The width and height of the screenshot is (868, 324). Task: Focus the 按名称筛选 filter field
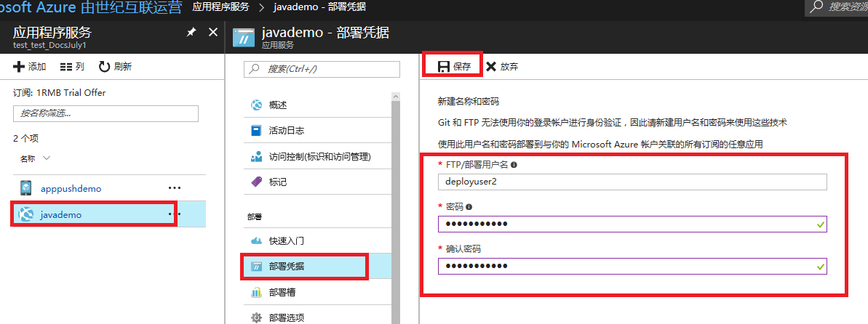(x=105, y=113)
